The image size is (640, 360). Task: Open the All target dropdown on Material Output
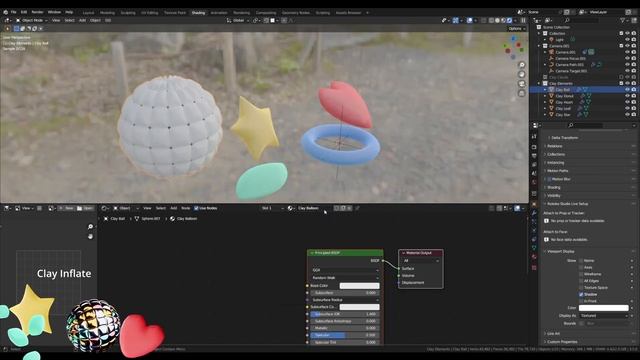click(x=421, y=260)
